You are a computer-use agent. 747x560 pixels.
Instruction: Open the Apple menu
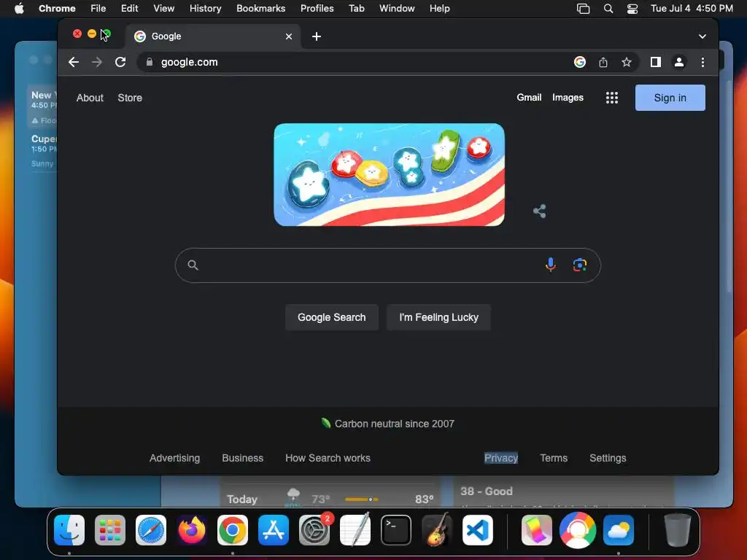19,8
